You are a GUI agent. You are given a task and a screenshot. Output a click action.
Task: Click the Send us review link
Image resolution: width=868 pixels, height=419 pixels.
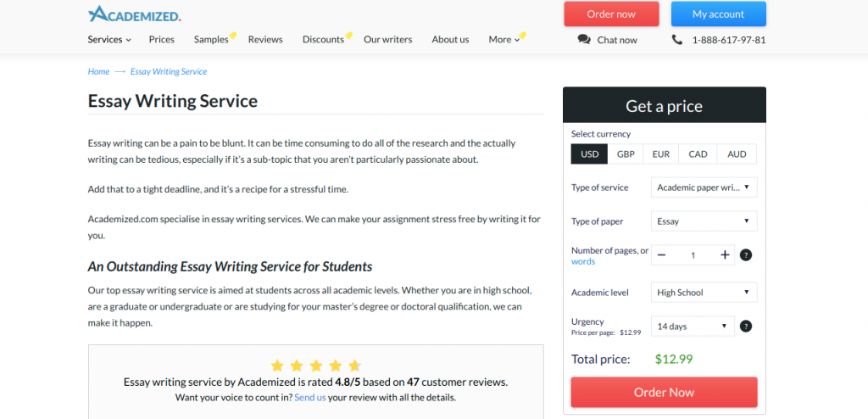pos(310,398)
